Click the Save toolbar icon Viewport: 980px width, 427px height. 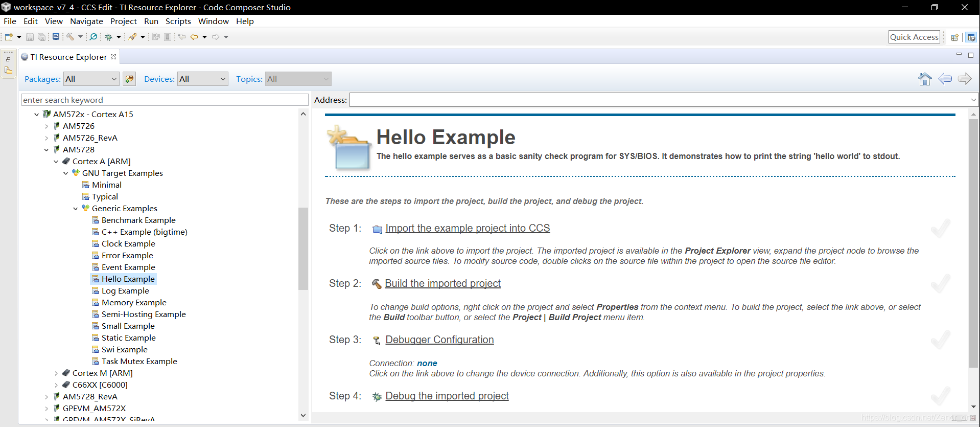30,37
